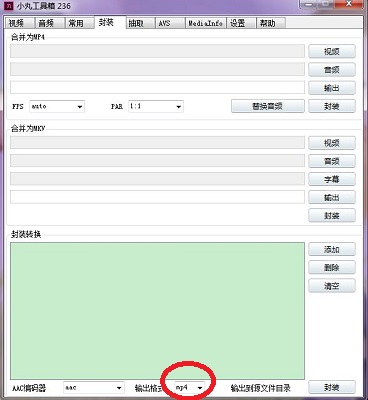The height and width of the screenshot is (400, 368).
Task: Show the 帮助 tab
Action: (271, 23)
